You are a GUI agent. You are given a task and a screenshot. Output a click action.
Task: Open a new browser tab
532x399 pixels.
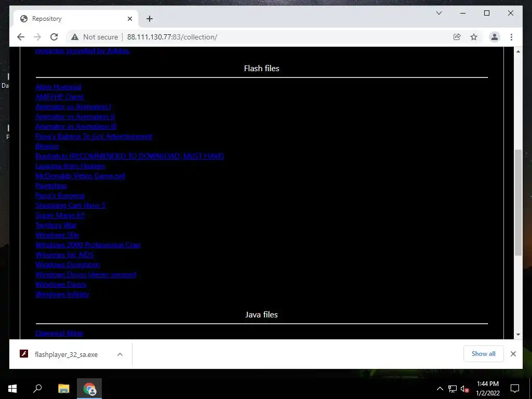(x=149, y=19)
